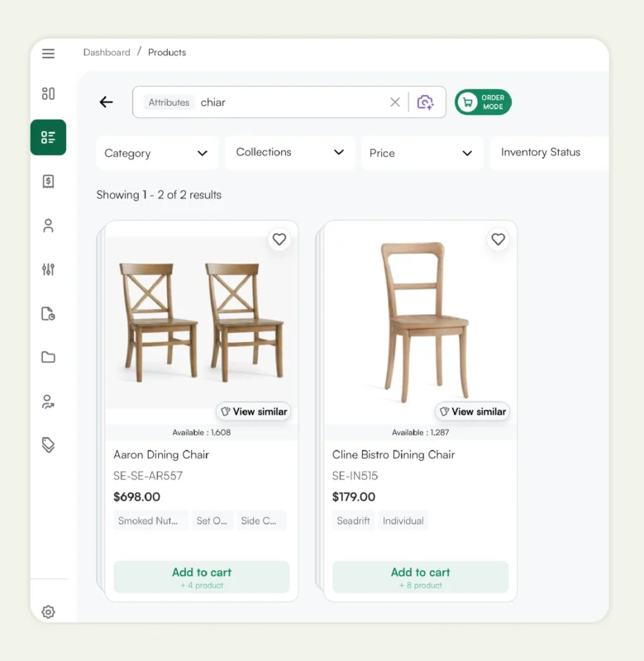
Task: Enable Order Mode
Action: (483, 102)
